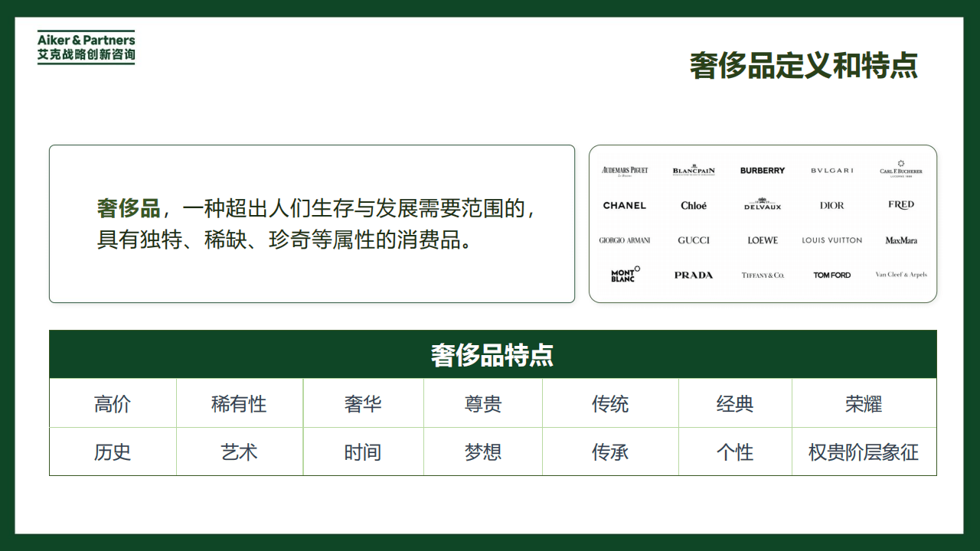The height and width of the screenshot is (551, 980).
Task: Click the Van Cleef & Arpels logo
Action: (x=901, y=275)
